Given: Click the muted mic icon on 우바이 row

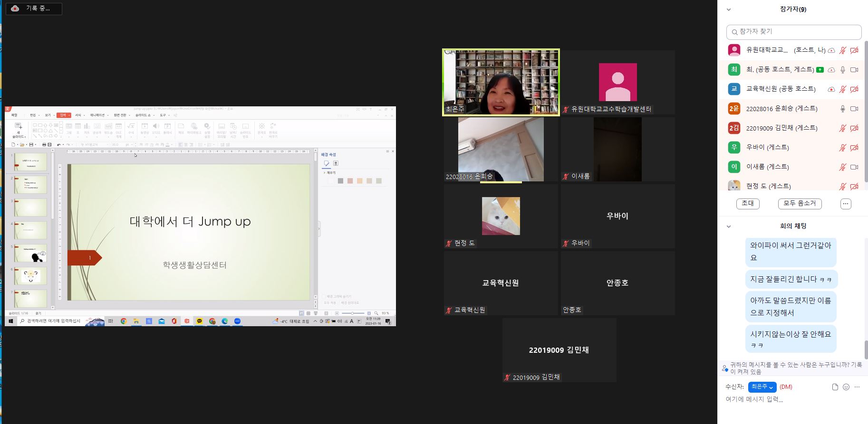Looking at the screenshot, I should [842, 148].
